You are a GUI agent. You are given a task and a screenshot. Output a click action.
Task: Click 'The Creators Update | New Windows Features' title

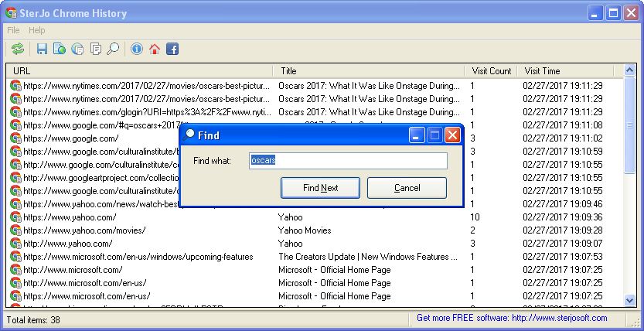click(367, 257)
